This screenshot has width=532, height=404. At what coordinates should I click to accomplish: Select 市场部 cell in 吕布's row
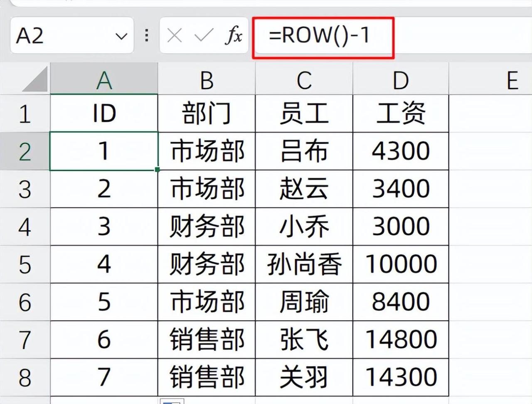click(207, 151)
